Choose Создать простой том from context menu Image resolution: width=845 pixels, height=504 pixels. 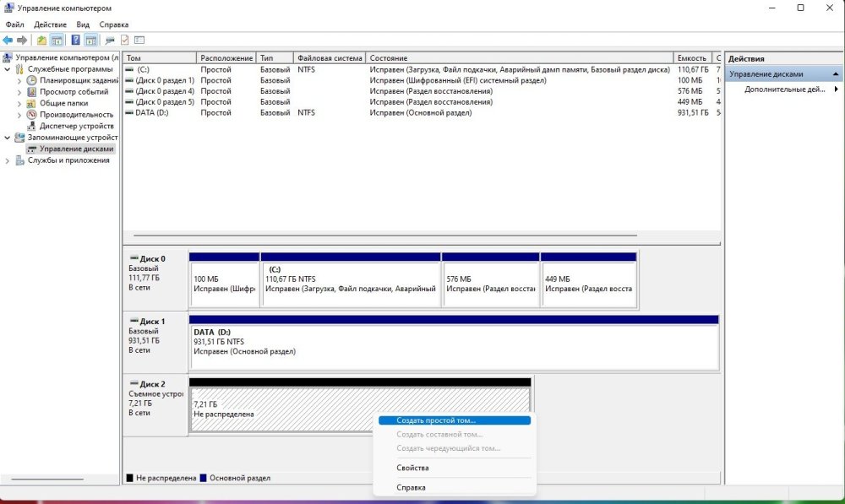pos(436,420)
